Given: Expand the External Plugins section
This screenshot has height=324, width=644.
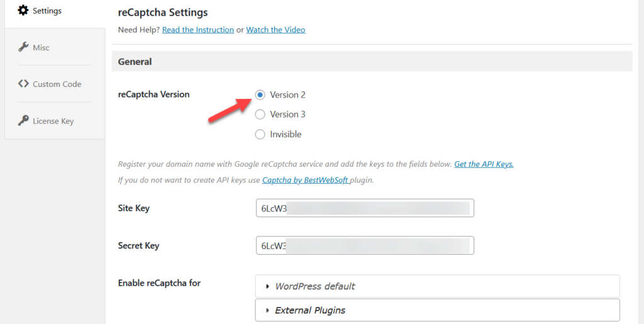Looking at the screenshot, I should pos(438,310).
